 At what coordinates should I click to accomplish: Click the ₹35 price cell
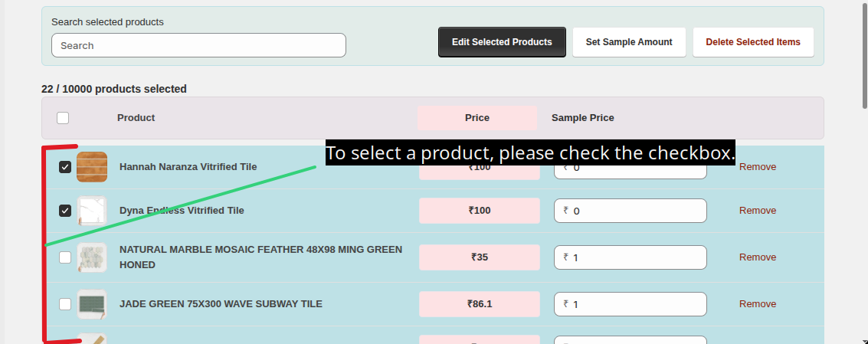pos(480,257)
